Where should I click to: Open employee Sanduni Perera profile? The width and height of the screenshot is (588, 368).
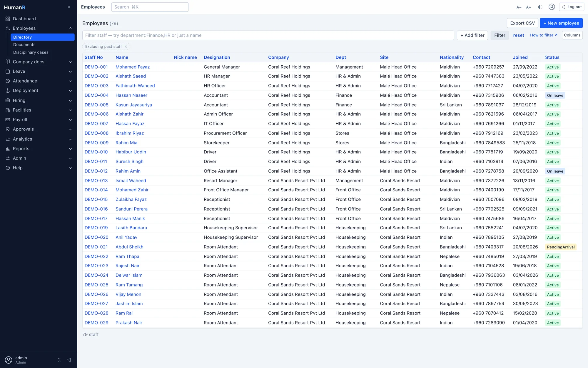click(x=131, y=209)
